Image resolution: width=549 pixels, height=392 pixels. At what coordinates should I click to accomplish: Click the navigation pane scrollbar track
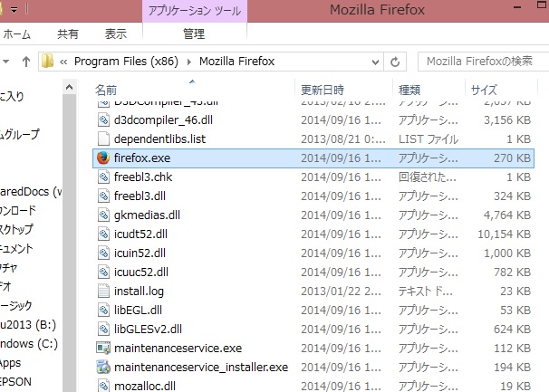click(x=70, y=242)
